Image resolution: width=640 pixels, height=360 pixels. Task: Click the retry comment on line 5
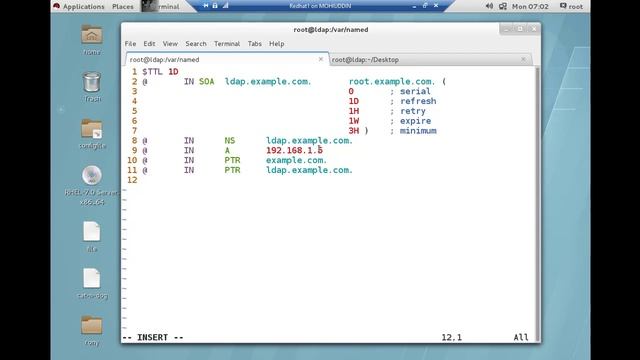(413, 111)
